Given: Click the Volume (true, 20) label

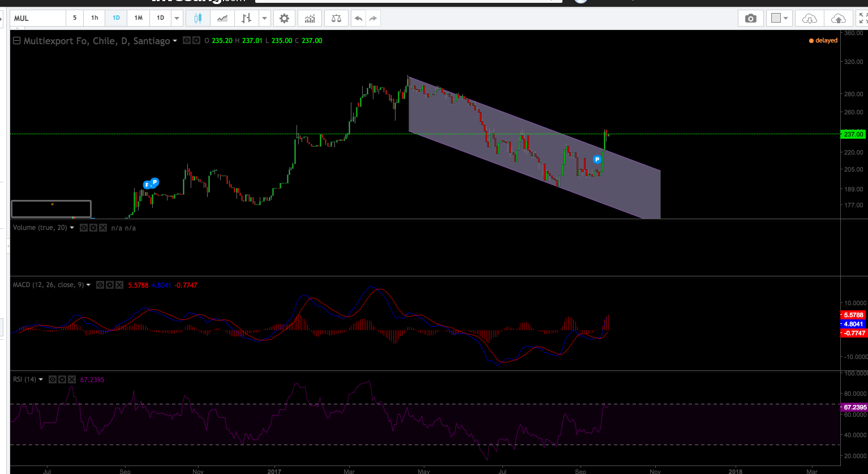Looking at the screenshot, I should 40,228.
